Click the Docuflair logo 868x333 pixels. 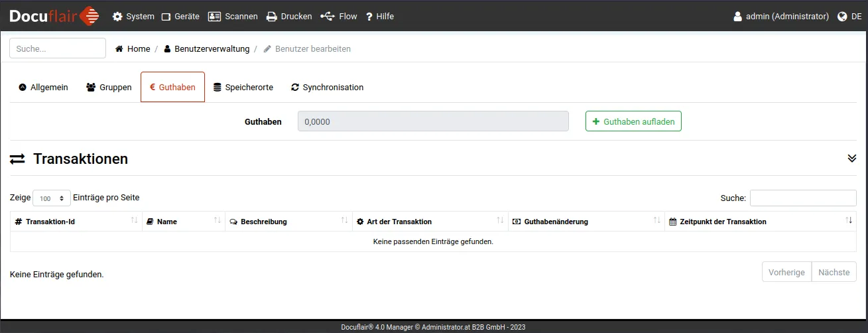point(54,16)
